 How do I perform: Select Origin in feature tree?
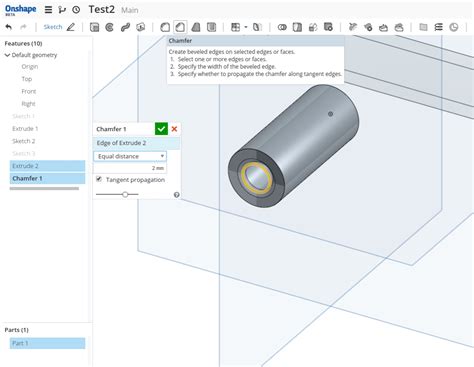(30, 67)
